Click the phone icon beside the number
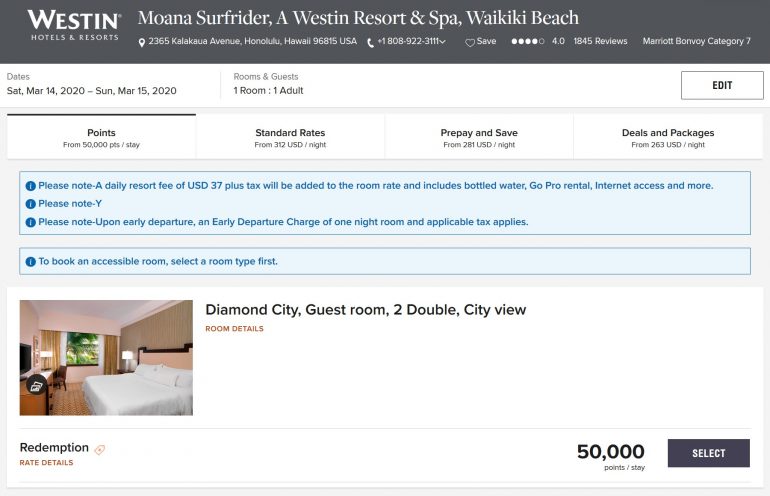This screenshot has height=496, width=770. [x=371, y=42]
